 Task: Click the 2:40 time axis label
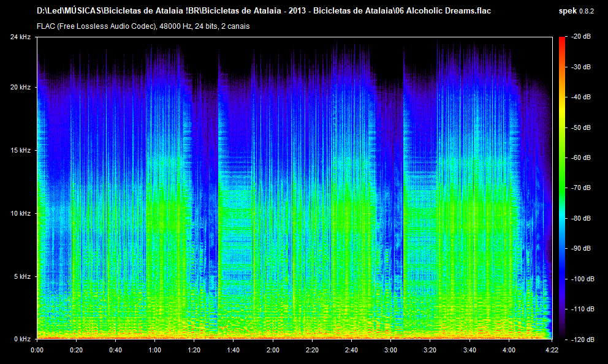[x=351, y=350]
